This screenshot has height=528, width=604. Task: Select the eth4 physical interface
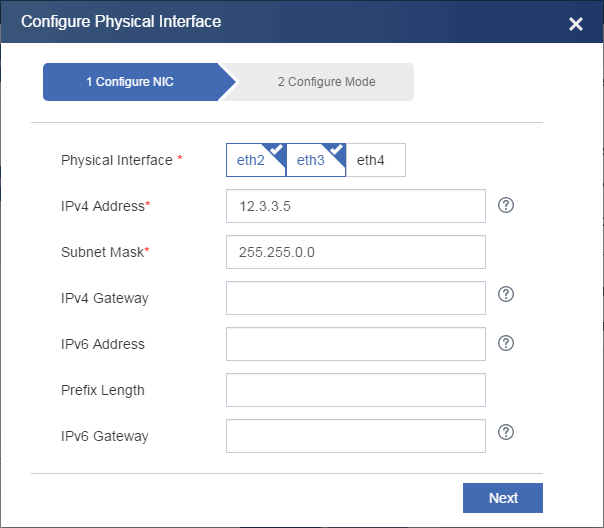(375, 160)
